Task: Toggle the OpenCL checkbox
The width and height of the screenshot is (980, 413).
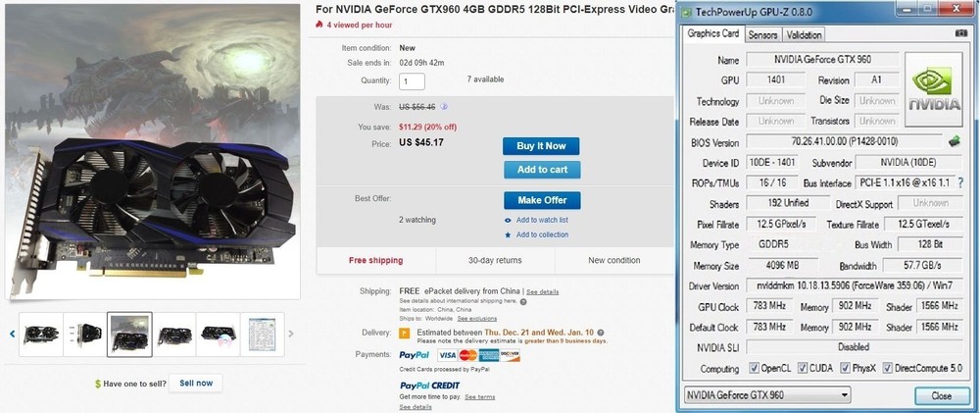Action: tap(754, 368)
